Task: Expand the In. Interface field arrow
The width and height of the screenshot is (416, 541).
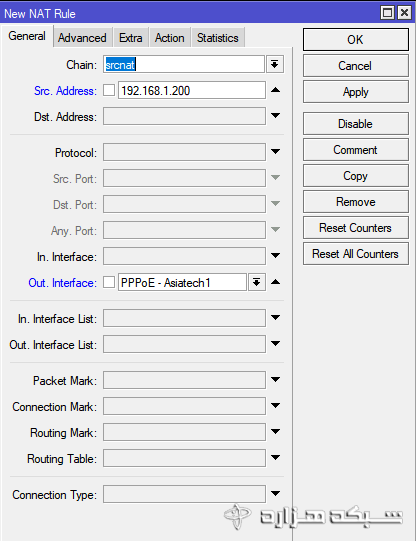Action: tap(275, 256)
